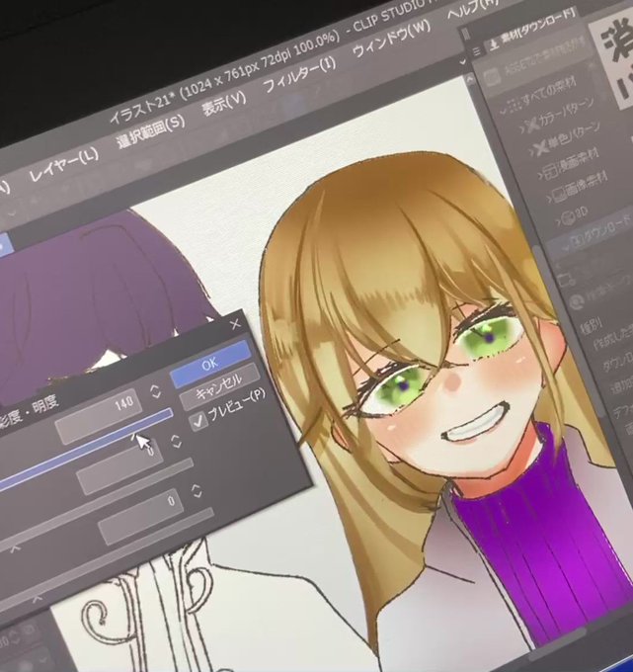Expand the 単色パターン folder
The image size is (633, 672).
tap(532, 150)
